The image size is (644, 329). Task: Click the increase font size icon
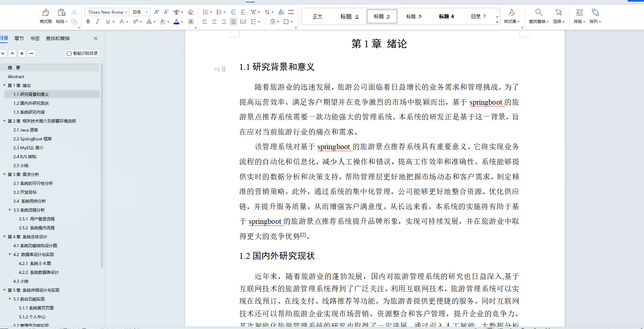pyautogui.click(x=157, y=12)
